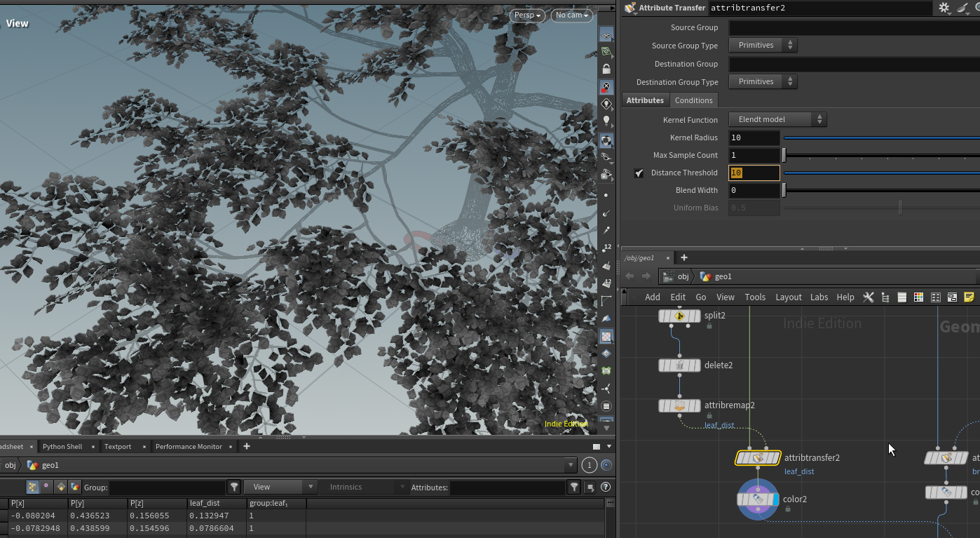Click the lightbulb lighting icon in viewport toolbar

[x=606, y=121]
